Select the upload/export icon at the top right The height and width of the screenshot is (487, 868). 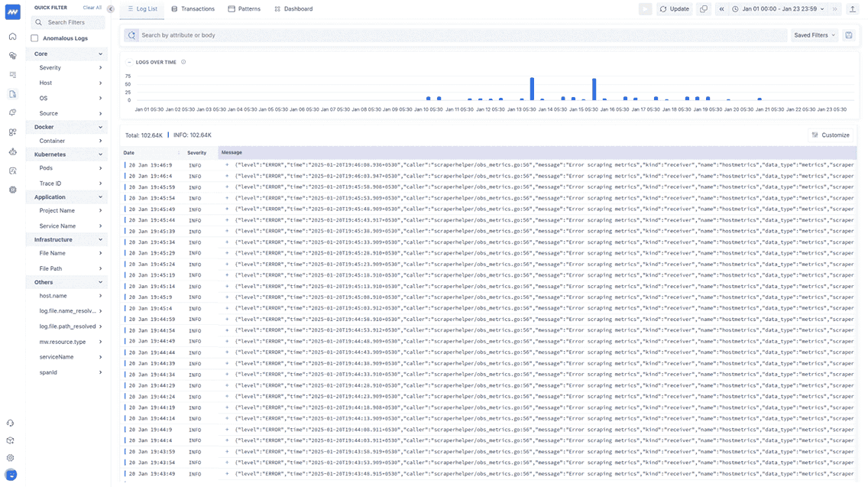(854, 9)
